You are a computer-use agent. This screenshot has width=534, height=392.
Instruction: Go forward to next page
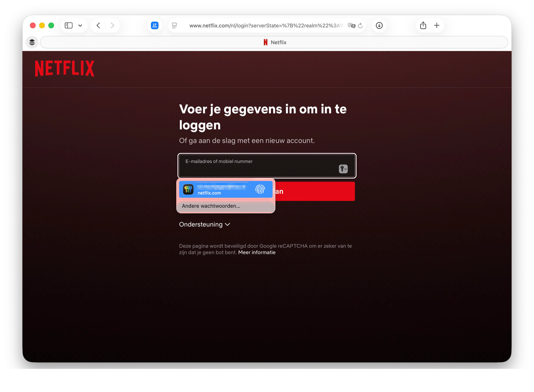(x=112, y=25)
